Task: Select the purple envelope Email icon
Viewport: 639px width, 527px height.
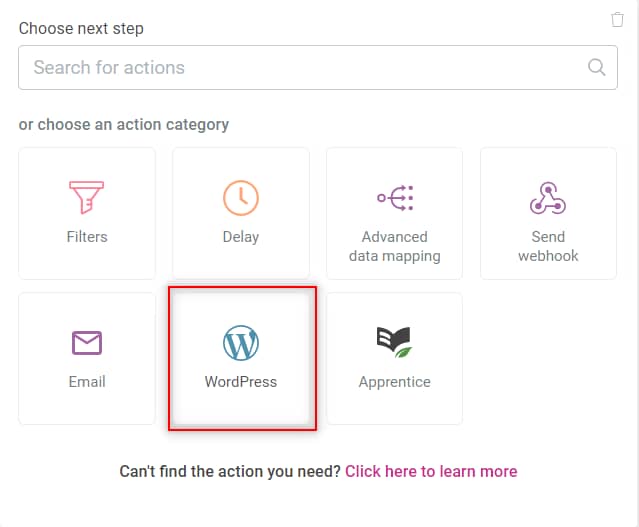Action: click(x=87, y=343)
